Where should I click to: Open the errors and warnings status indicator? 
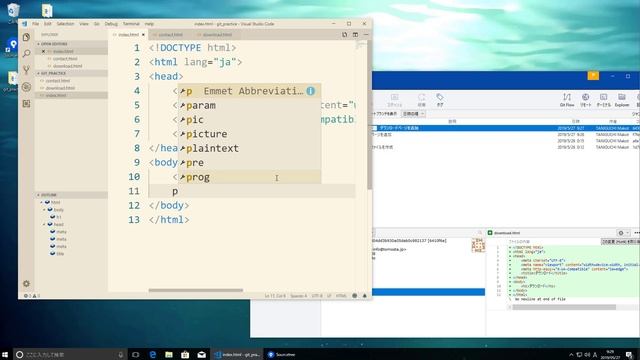(32, 296)
